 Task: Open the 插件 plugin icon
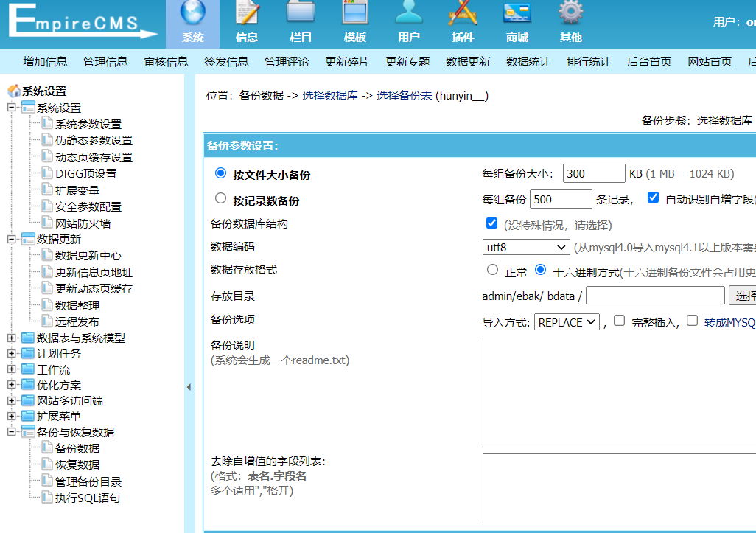pyautogui.click(x=463, y=15)
